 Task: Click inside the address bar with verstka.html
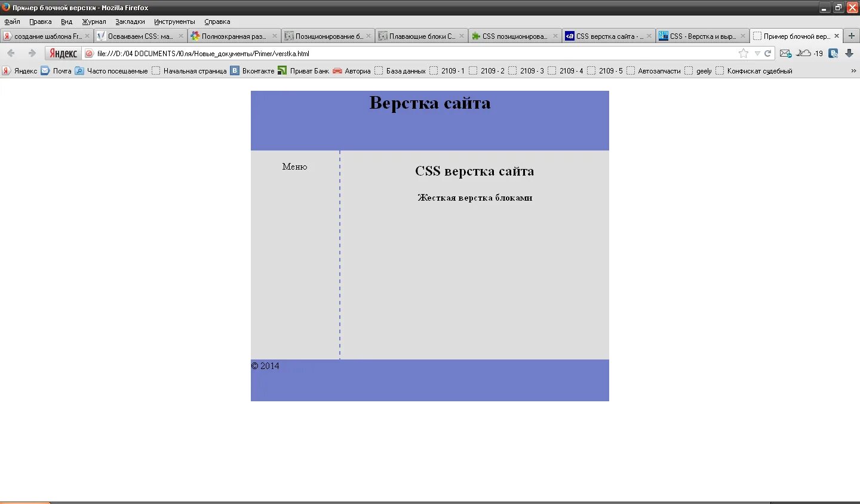tap(239, 53)
